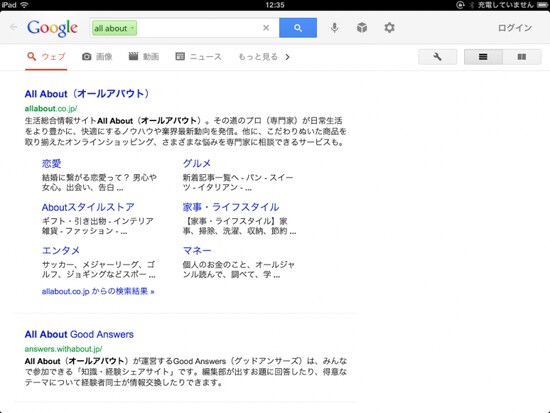Open Aboutスタイルストア sitelink
This screenshot has width=550, height=413.
[88, 207]
